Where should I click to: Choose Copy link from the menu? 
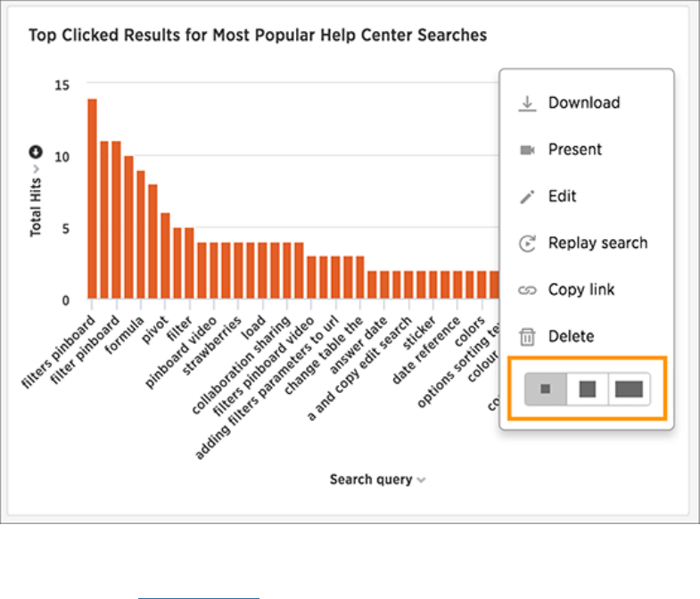click(581, 290)
